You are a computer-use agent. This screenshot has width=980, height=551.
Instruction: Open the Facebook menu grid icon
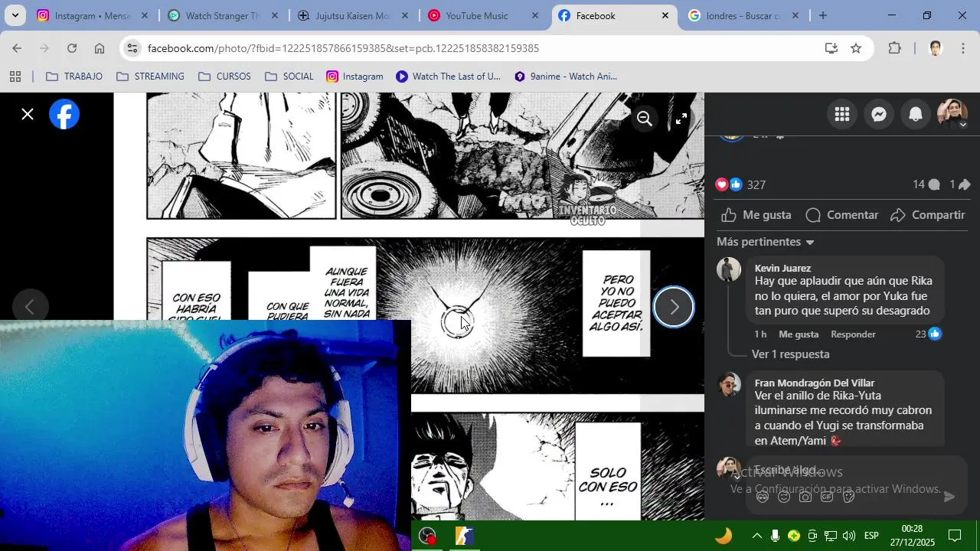point(842,115)
